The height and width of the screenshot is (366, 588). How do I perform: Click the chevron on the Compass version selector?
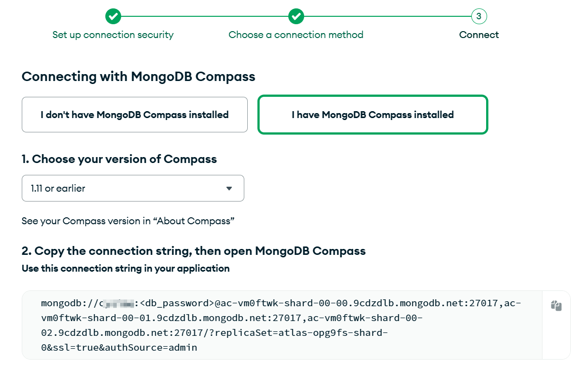tap(229, 188)
